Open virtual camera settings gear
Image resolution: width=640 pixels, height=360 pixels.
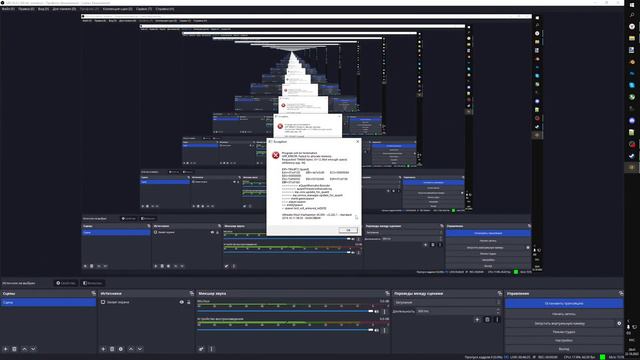619,323
